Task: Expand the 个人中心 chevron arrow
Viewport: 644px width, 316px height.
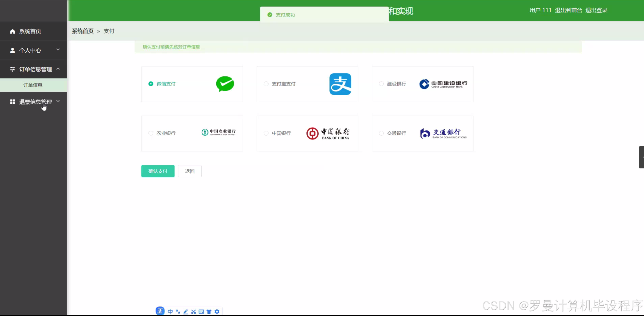Action: pos(58,50)
